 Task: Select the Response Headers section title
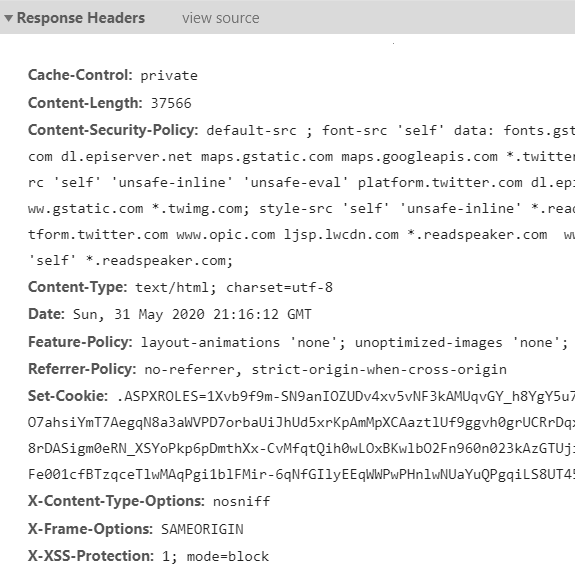(x=81, y=18)
